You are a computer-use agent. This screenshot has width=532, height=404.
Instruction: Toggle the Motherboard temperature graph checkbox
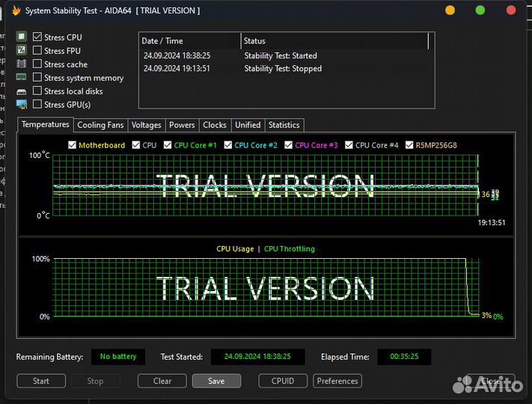pyautogui.click(x=72, y=145)
